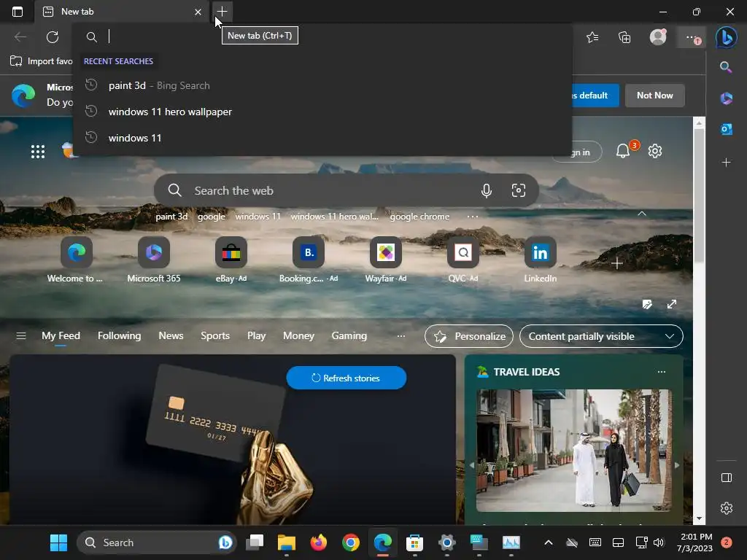Open Microsoft Store from the taskbar
Image resolution: width=747 pixels, height=560 pixels.
point(414,542)
